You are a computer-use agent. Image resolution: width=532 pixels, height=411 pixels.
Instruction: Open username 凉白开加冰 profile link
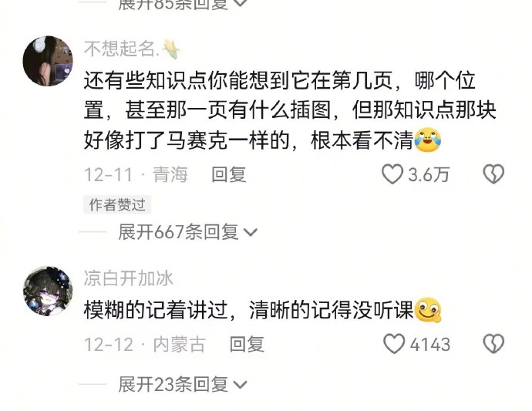[x=129, y=278]
